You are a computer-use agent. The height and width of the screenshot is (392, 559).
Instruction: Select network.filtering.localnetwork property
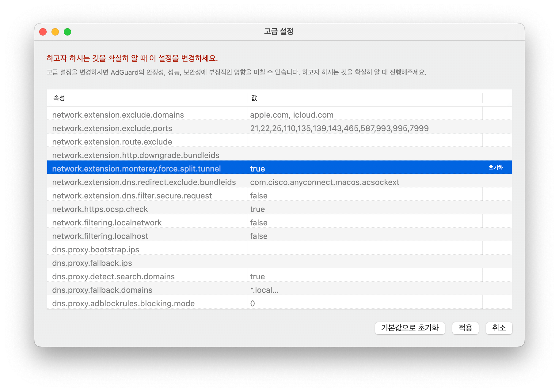[107, 223]
